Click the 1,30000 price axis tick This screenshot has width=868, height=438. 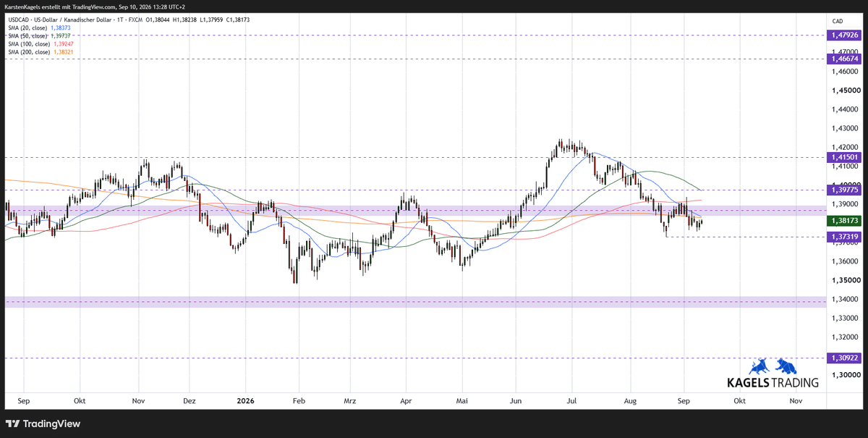(845, 375)
